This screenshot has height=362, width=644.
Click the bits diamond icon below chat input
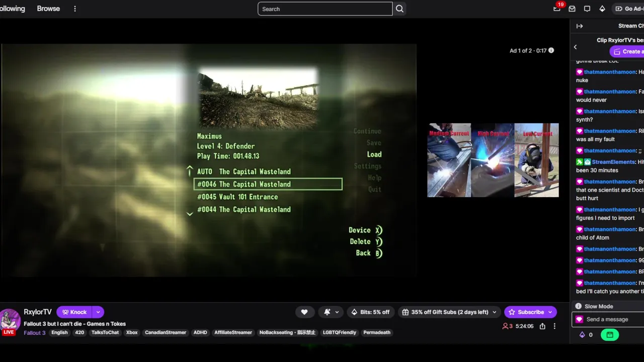pos(582,334)
